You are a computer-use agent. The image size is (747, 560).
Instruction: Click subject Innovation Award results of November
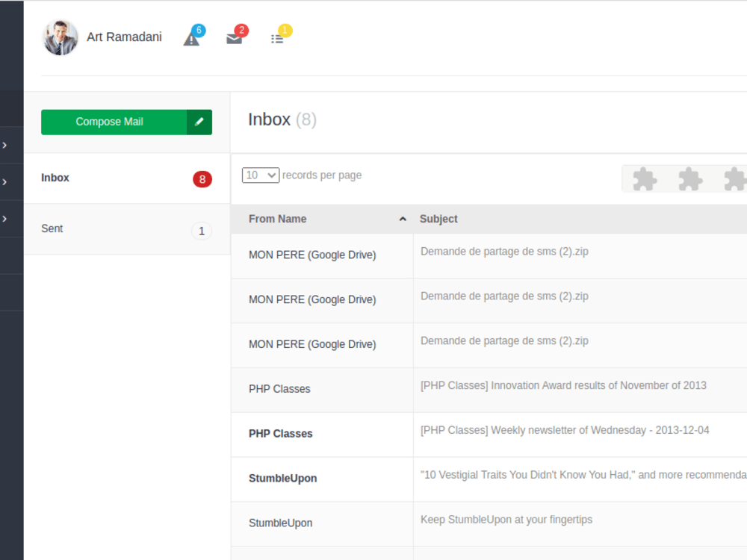[563, 386]
